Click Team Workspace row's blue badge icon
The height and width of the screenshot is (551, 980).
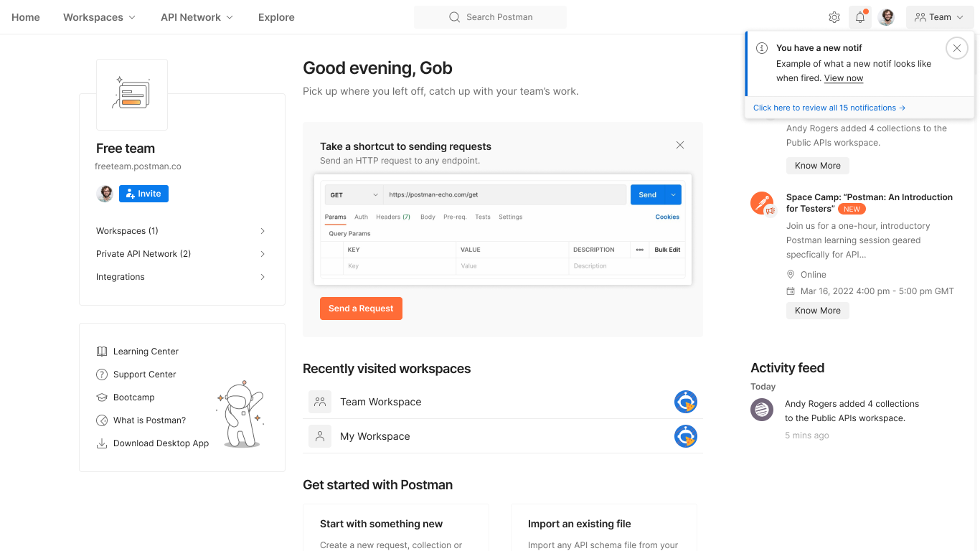click(686, 402)
